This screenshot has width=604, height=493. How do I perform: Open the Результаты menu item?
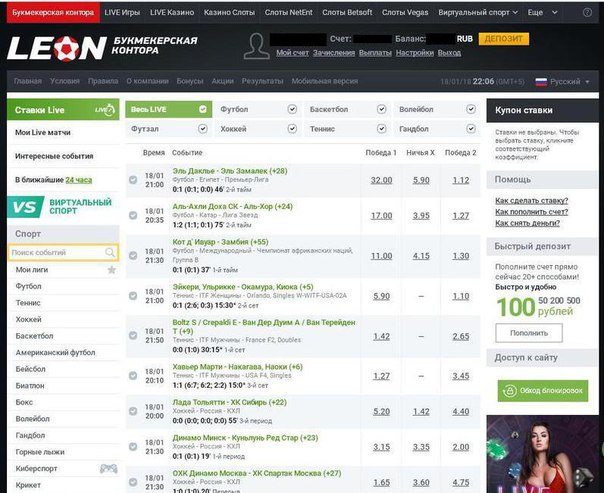click(x=262, y=81)
